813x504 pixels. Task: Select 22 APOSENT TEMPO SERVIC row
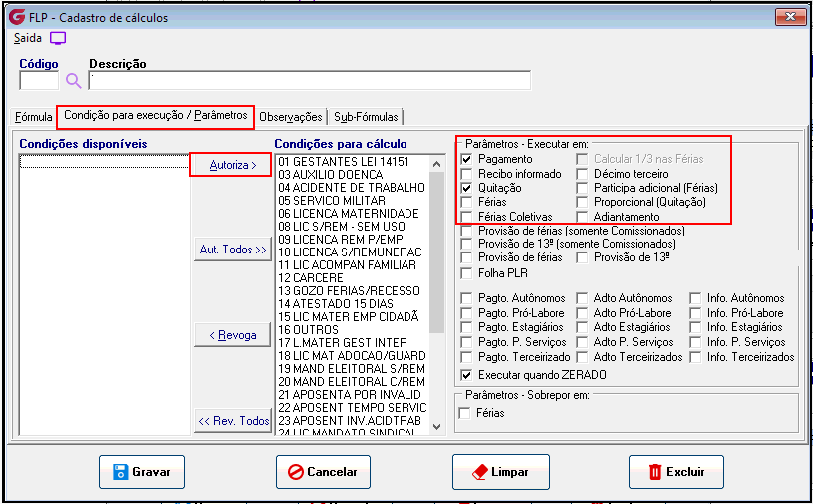click(352, 407)
